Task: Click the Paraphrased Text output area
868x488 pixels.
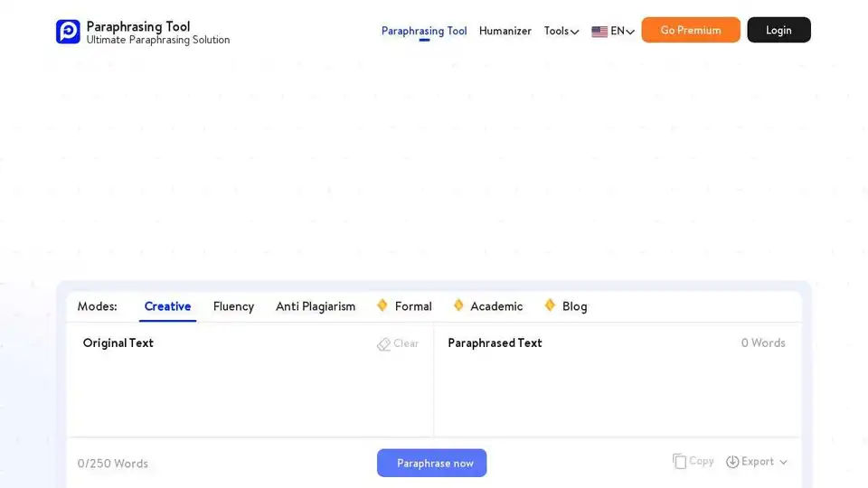Action: coord(617,396)
